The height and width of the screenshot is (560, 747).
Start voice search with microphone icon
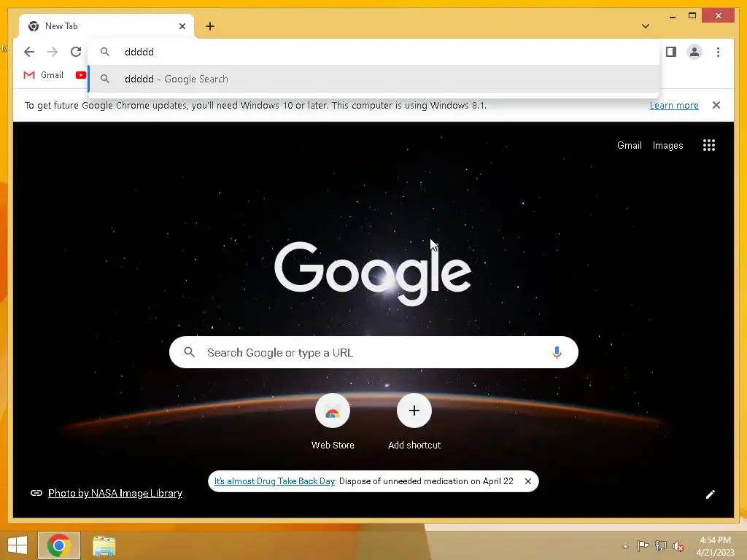point(557,352)
